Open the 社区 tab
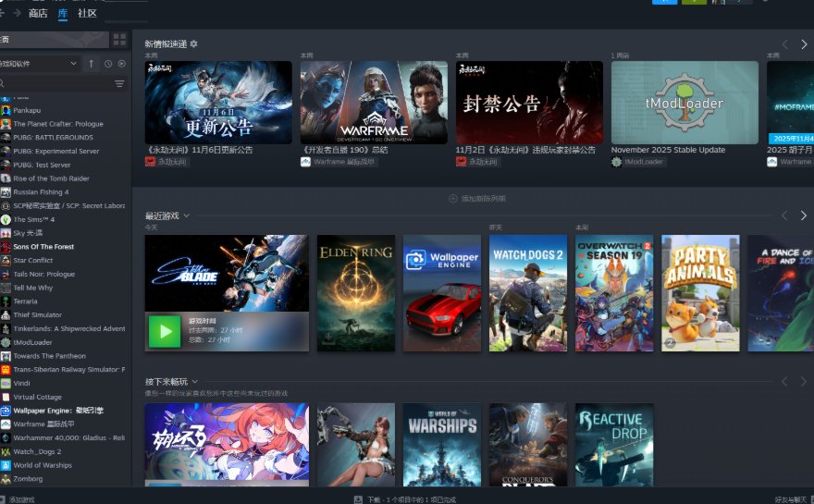Screen dimensions: 814x504 point(87,14)
